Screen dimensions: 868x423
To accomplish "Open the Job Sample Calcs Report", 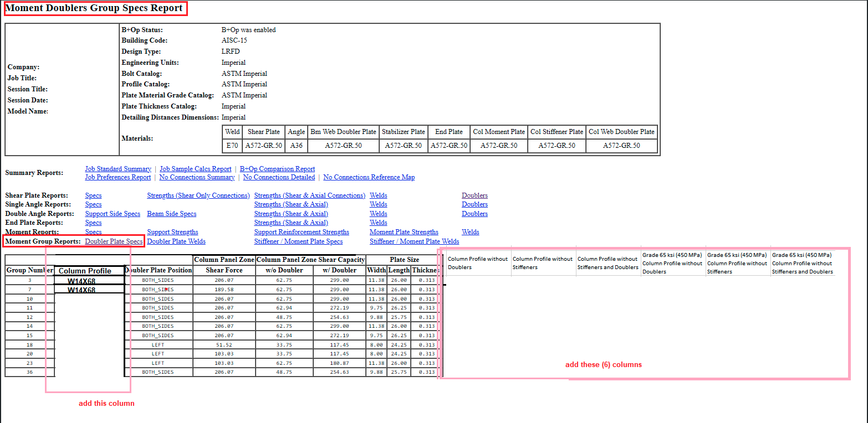I will (195, 169).
